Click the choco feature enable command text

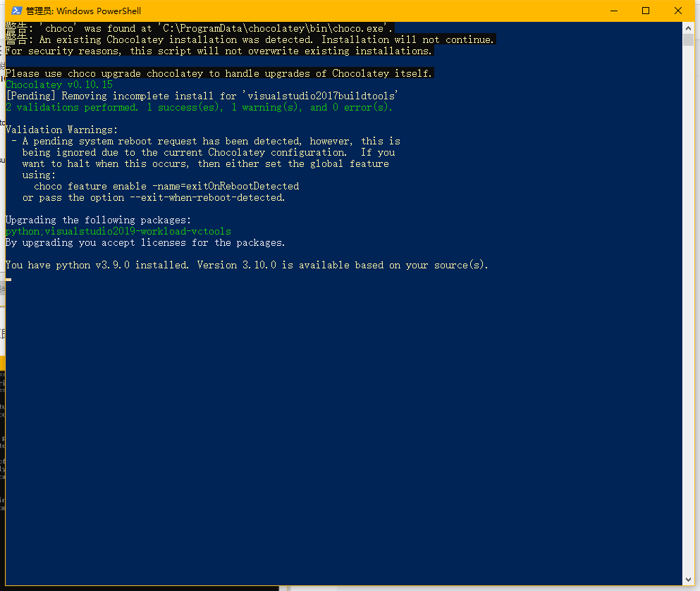point(166,185)
